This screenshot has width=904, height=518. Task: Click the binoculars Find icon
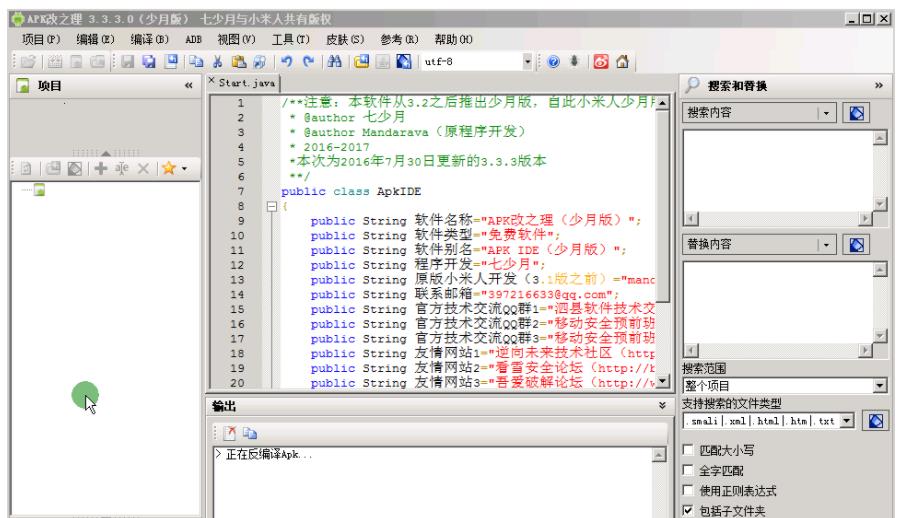click(334, 62)
